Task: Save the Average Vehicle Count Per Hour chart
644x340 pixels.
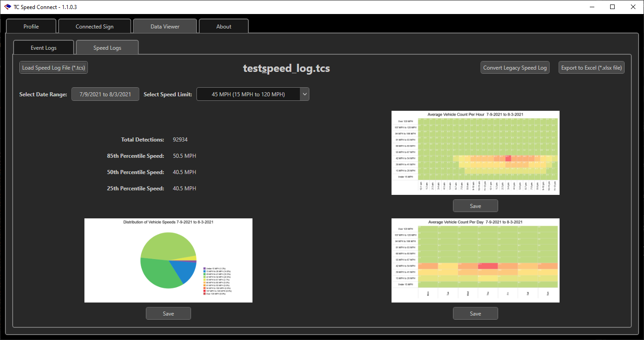Action: tap(476, 206)
